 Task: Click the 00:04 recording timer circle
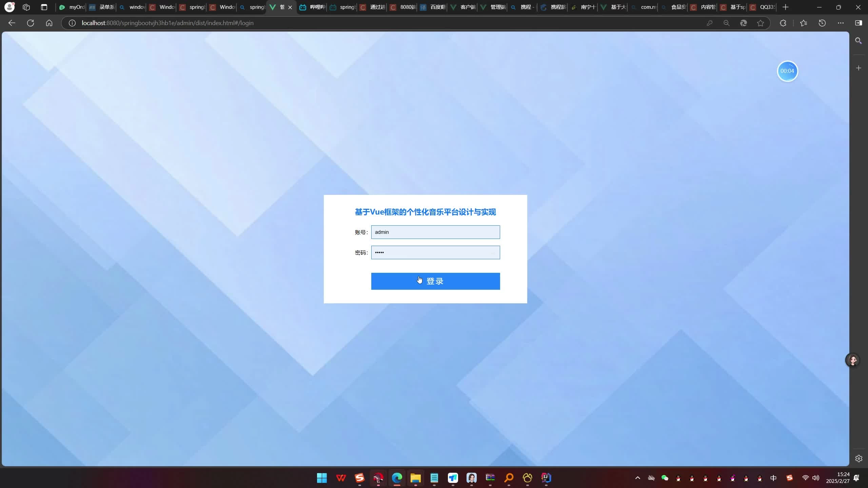click(x=787, y=71)
